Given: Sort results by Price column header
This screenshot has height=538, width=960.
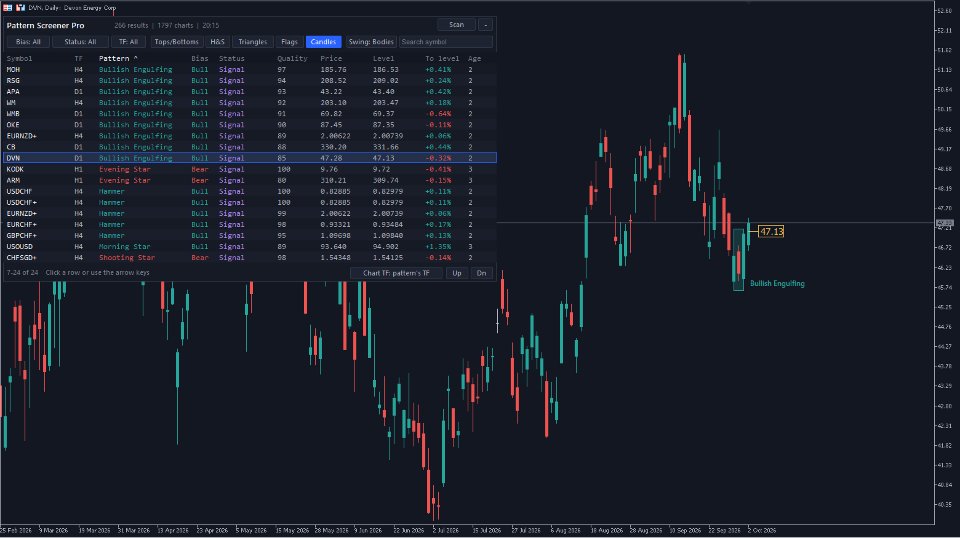Looking at the screenshot, I should pos(331,59).
